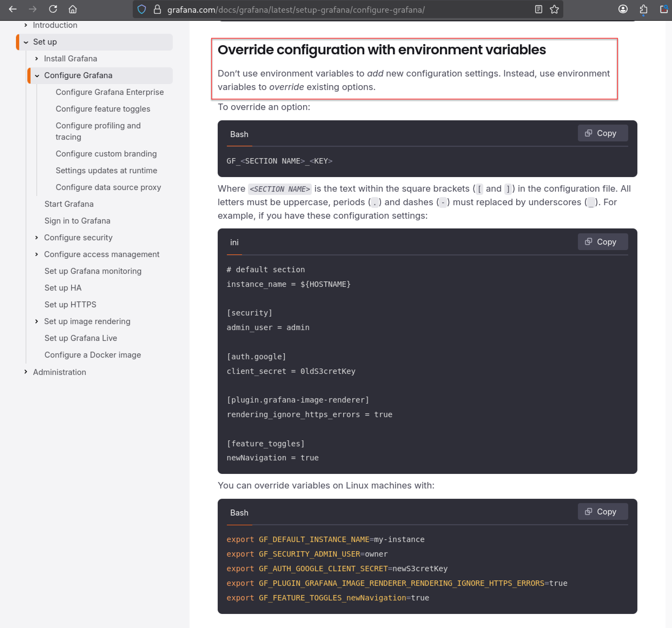
Task: Click the [auth.google] line in ini block
Action: tap(256, 357)
